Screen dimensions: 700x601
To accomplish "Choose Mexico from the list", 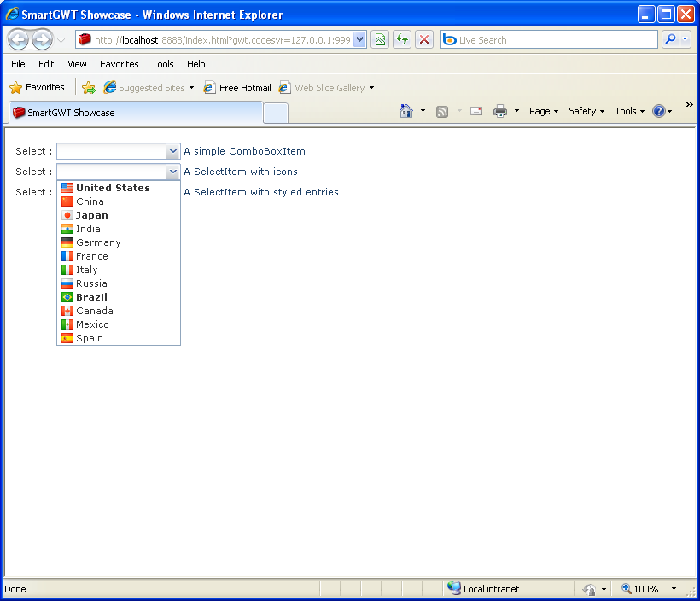I will (x=119, y=324).
